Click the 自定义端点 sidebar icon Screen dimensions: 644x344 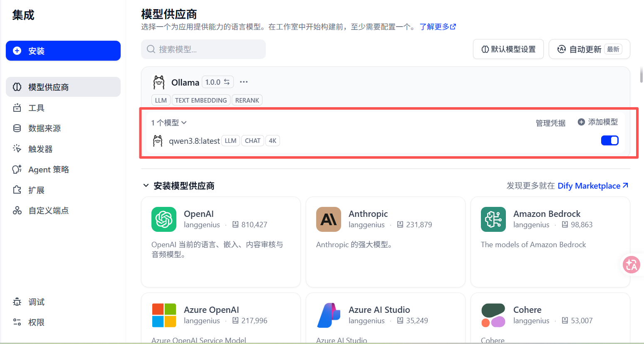[x=17, y=210]
